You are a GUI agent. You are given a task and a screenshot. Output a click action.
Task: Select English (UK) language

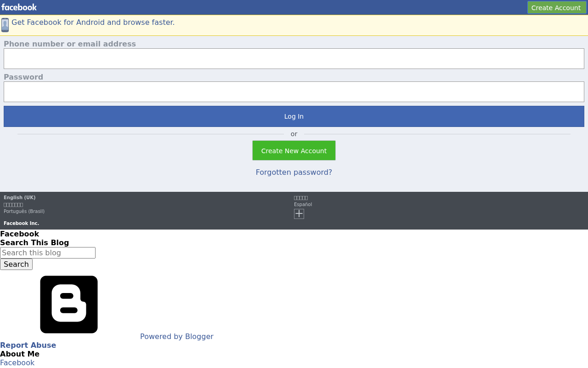tap(20, 198)
